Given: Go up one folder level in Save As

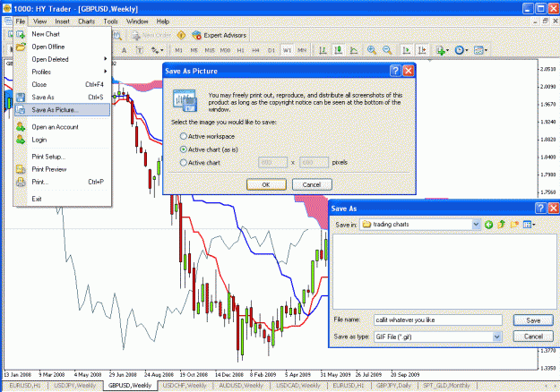Looking at the screenshot, I should (x=501, y=225).
